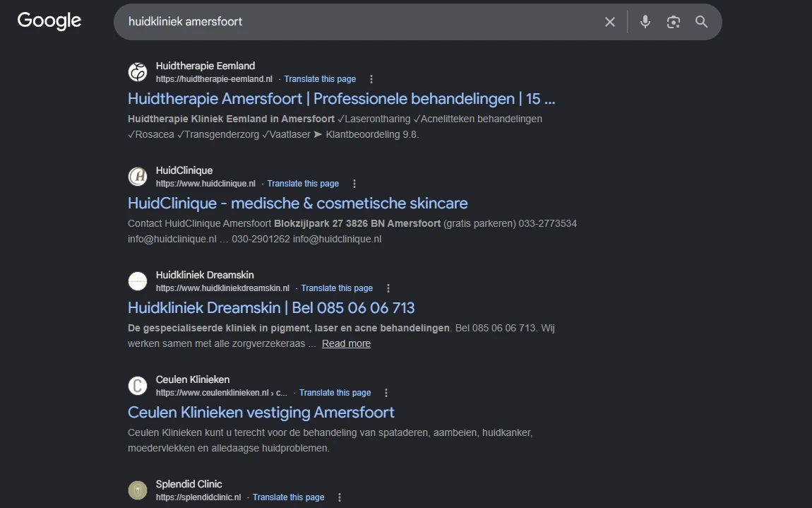Open more options for Huidkliniek Dreamskin result
This screenshot has height=508, width=812.
coord(388,288)
